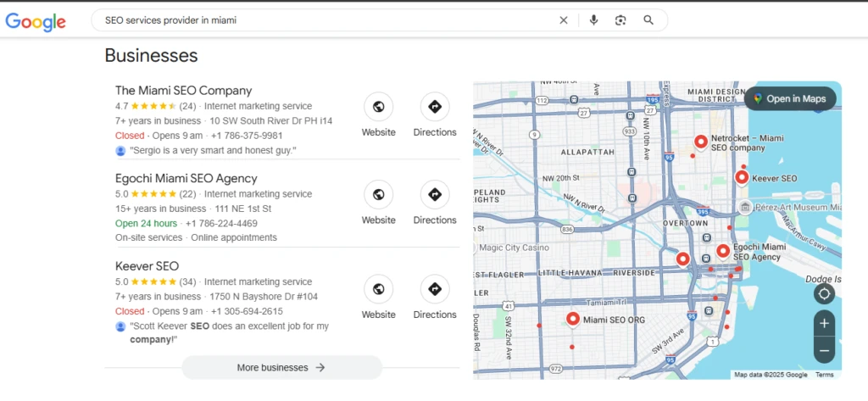Click Directions label for Keever SEO

tap(435, 315)
